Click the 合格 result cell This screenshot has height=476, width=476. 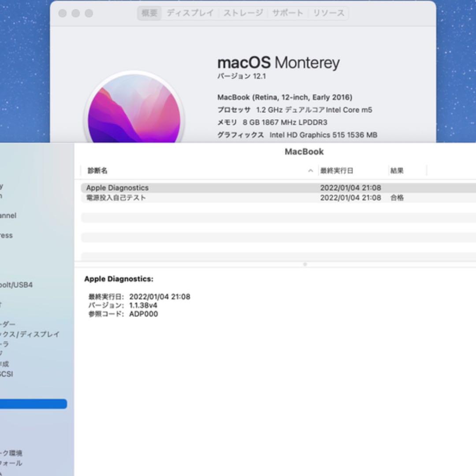397,198
